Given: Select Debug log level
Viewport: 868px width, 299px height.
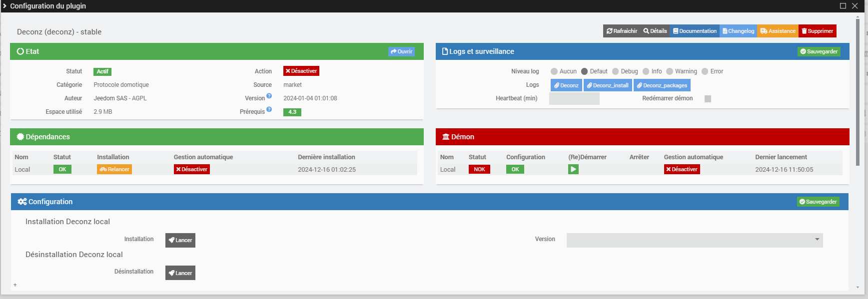Looking at the screenshot, I should 616,71.
